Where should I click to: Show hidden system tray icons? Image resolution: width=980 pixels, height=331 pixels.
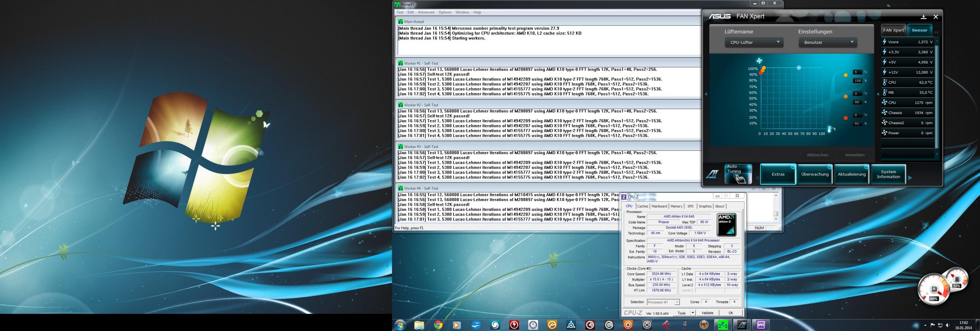[925, 325]
